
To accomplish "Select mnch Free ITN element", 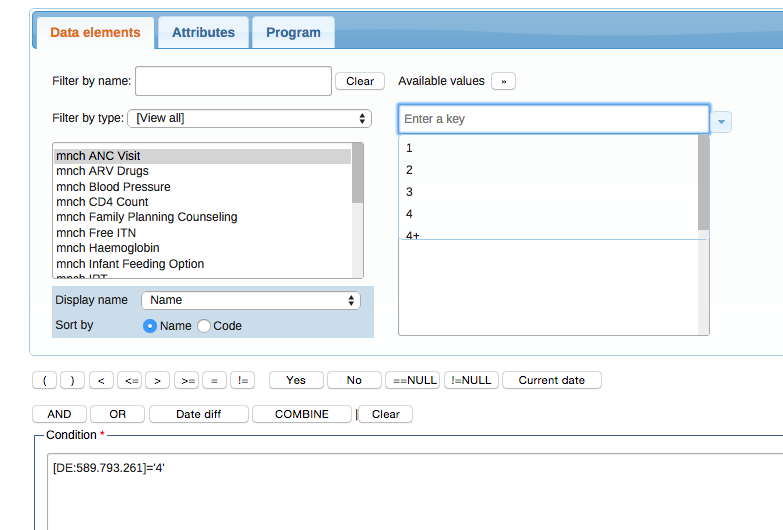I will (x=202, y=233).
